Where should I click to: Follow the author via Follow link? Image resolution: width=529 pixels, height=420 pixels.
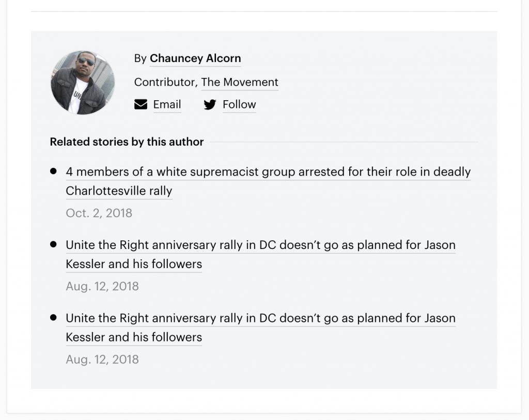coord(239,105)
